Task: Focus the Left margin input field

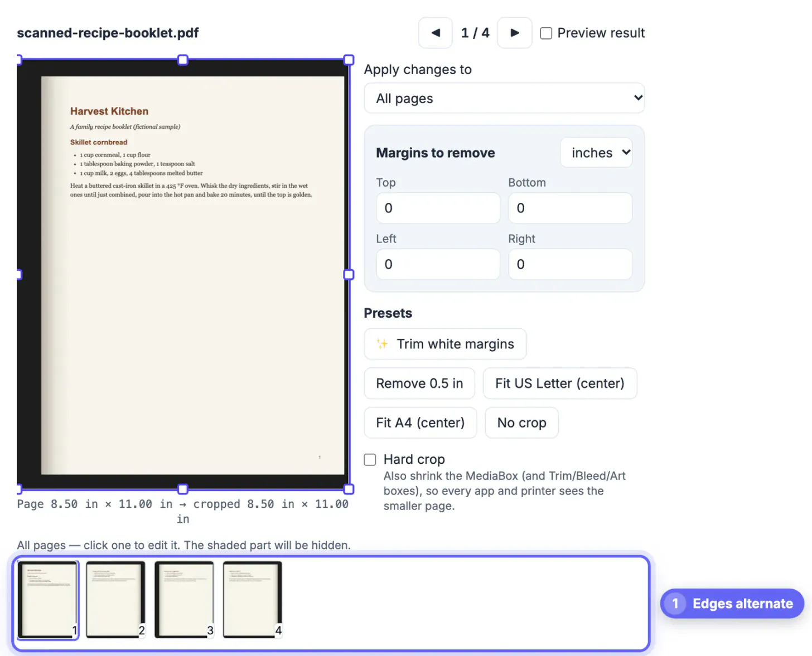Action: (x=438, y=264)
